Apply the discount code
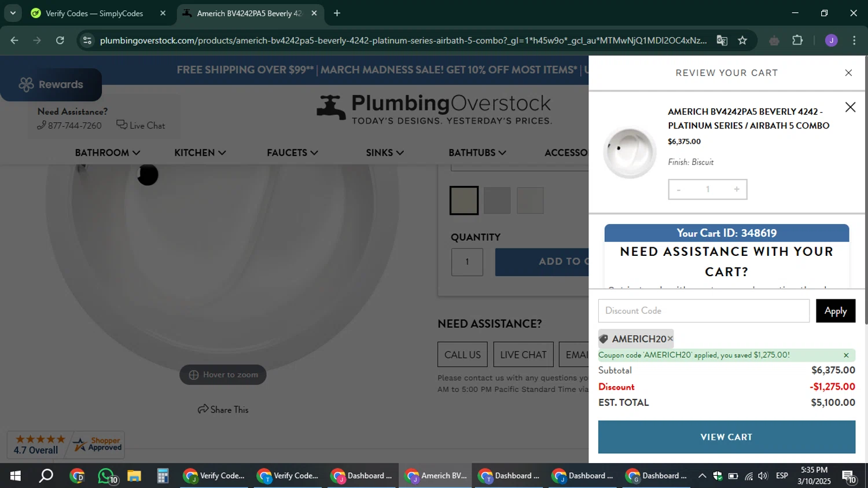The height and width of the screenshot is (488, 868). [836, 311]
